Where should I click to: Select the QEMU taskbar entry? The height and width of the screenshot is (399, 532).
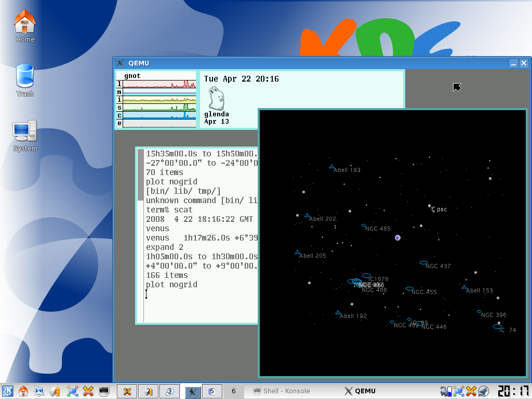click(360, 391)
